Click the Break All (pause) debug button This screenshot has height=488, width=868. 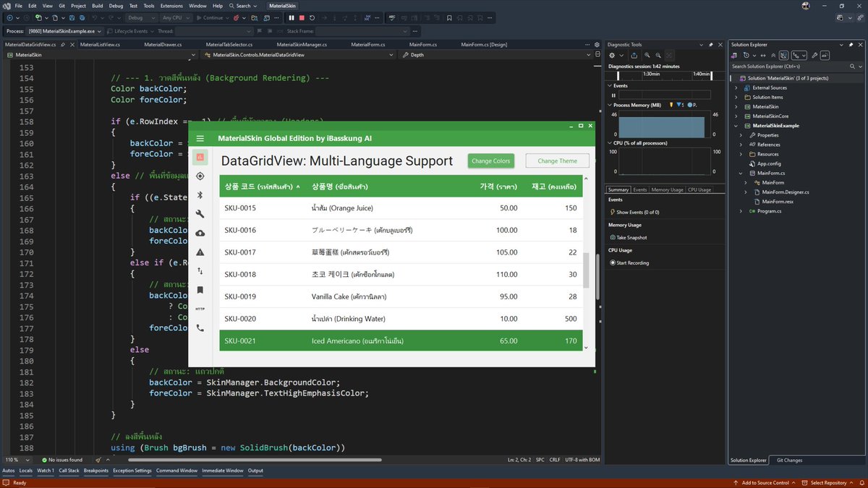point(292,17)
